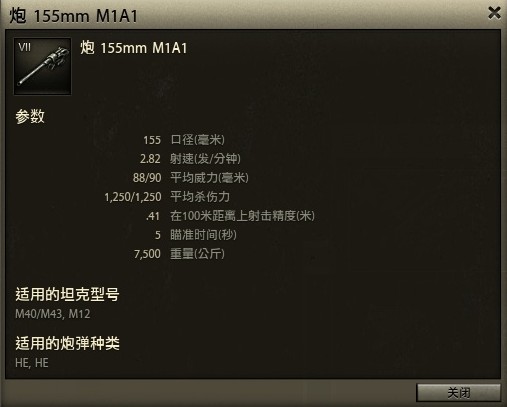The image size is (507, 407).
Task: Click the 适用的坦克型号 heading
Action: [67, 294]
